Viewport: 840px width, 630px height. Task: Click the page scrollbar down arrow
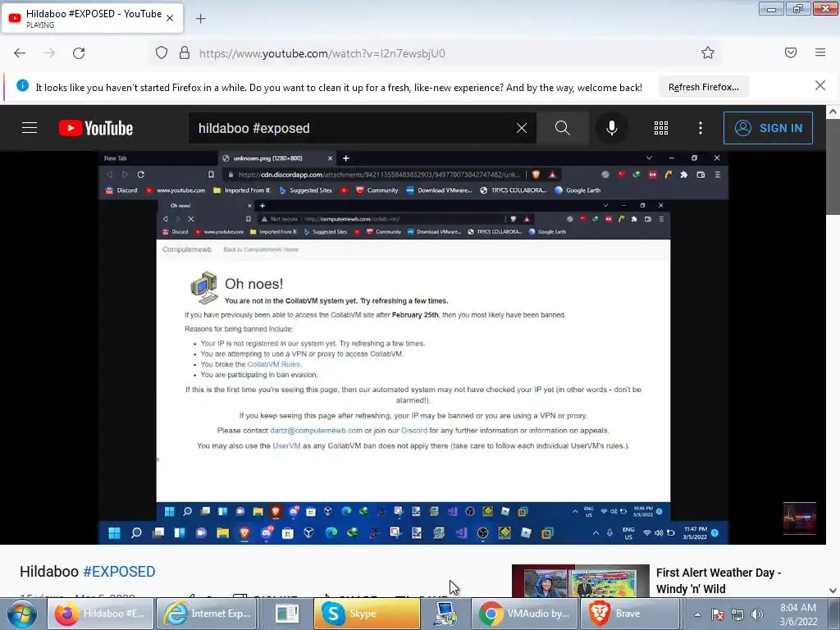click(x=833, y=591)
